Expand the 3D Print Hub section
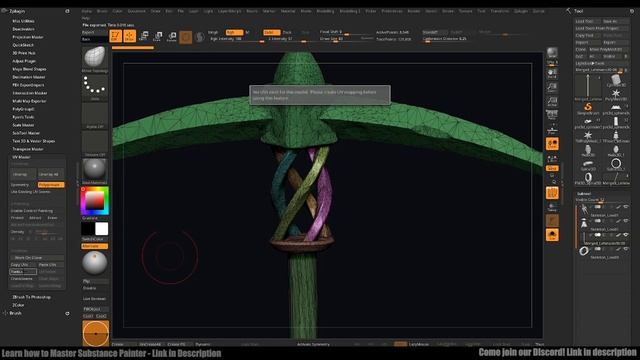The height and width of the screenshot is (360, 640). [24, 53]
